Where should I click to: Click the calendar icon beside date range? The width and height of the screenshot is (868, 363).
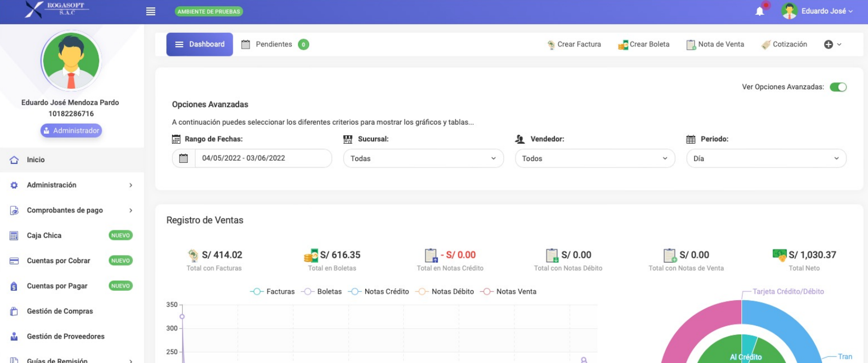tap(184, 159)
